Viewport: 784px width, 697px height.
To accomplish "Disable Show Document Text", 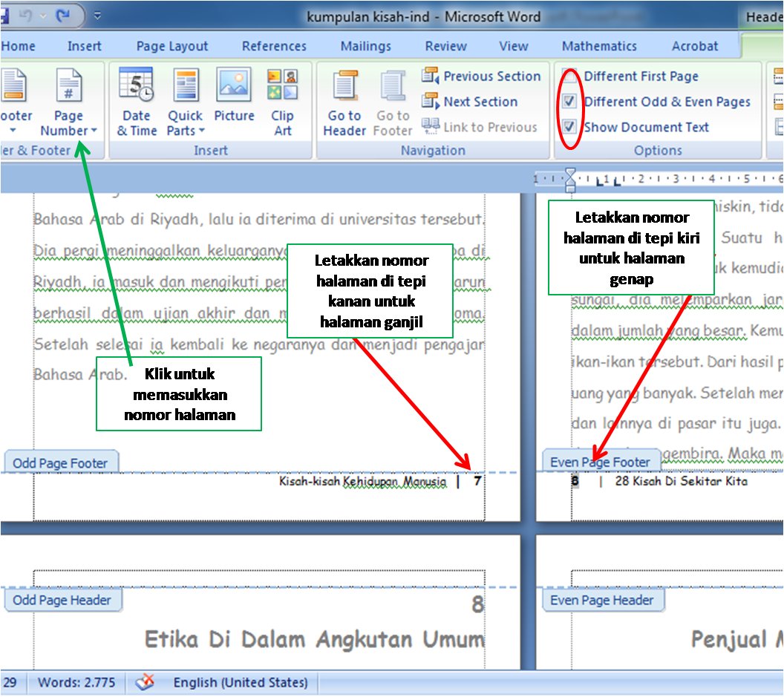I will [x=569, y=127].
